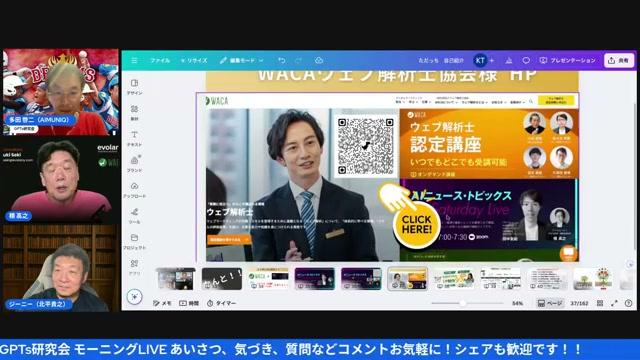Click the yellow CLICK HERE! badge on the slide
The width and height of the screenshot is (640, 360).
tap(416, 225)
